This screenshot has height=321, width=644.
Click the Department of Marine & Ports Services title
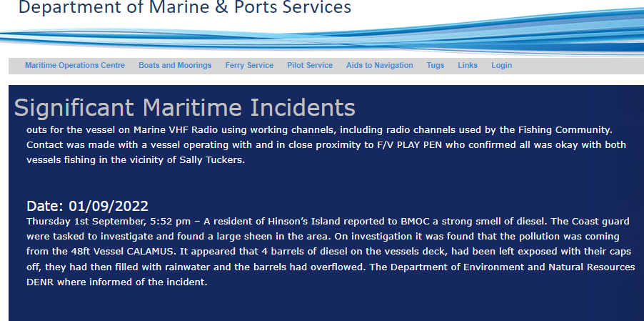click(x=185, y=8)
